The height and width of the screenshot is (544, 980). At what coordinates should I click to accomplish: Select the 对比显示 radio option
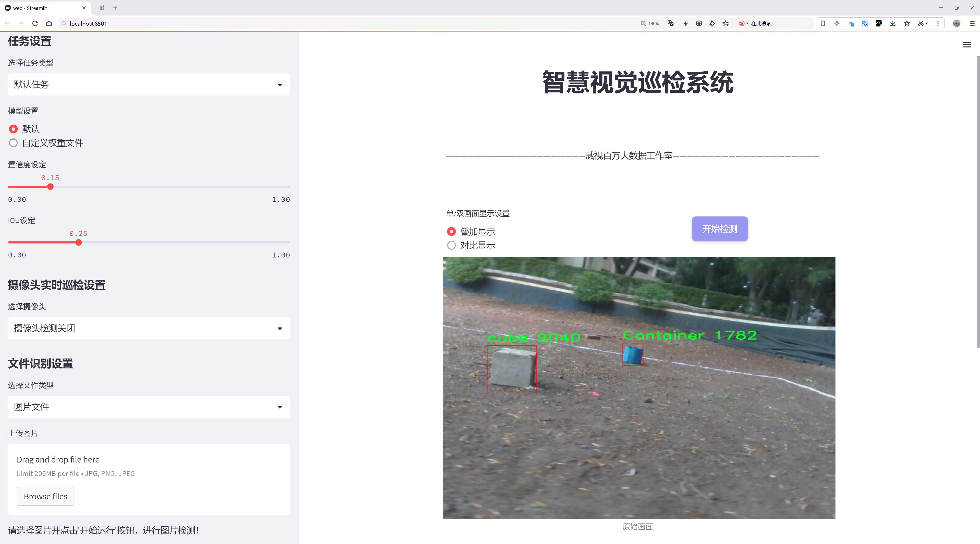[451, 245]
